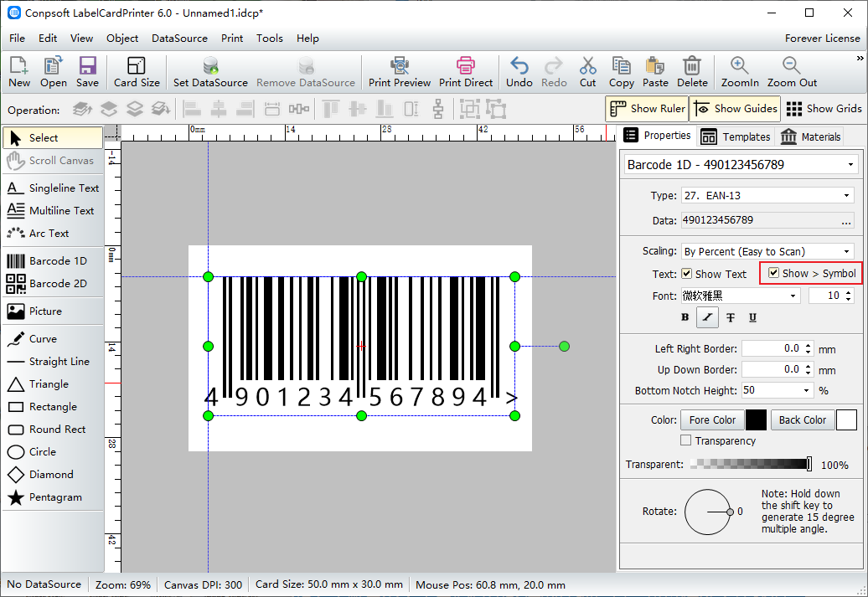Open the Tools menu
Screen dimensions: 868x597
(x=270, y=39)
